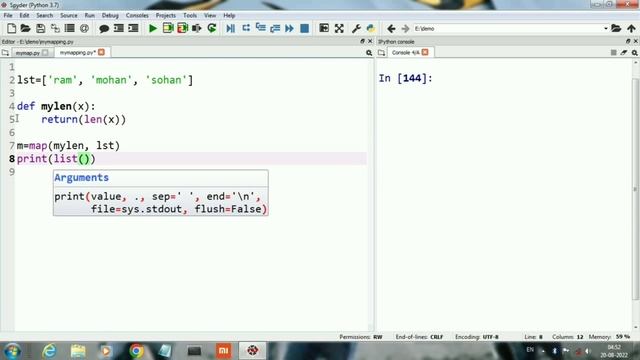Image resolution: width=640 pixels, height=360 pixels.
Task: Toggle fullscreen mode icon
Action: click(x=339, y=28)
